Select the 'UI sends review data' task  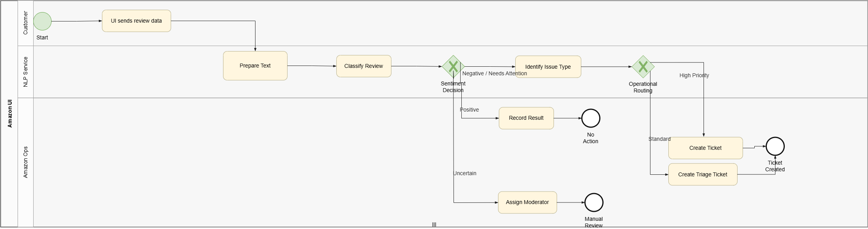coord(136,21)
